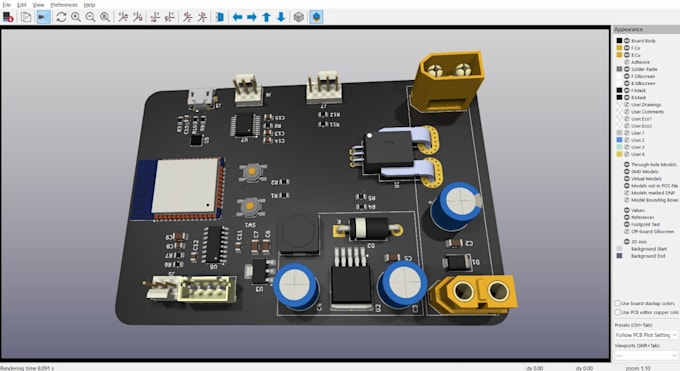The width and height of the screenshot is (680, 371).
Task: Show the User.Eco1 layer
Action: [x=627, y=119]
